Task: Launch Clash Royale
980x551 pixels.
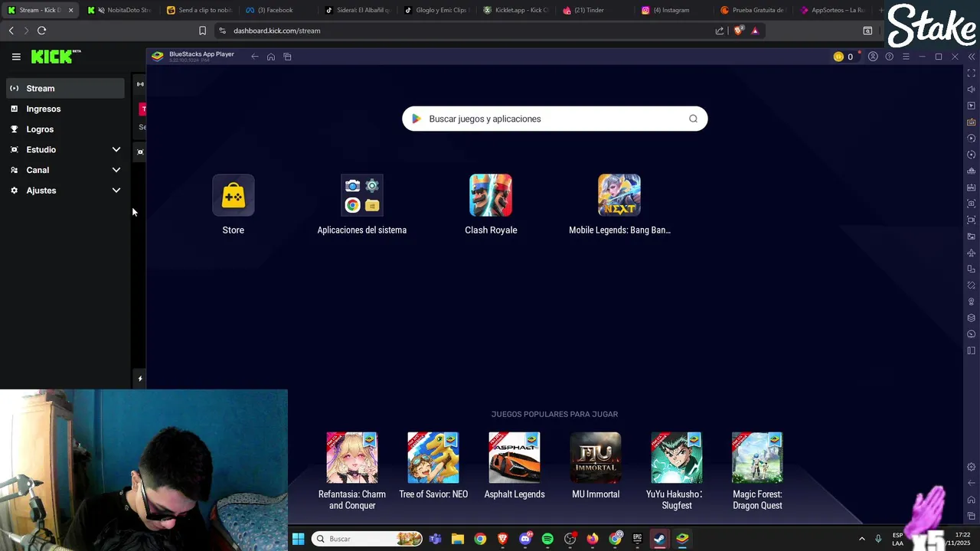Action: tap(491, 196)
